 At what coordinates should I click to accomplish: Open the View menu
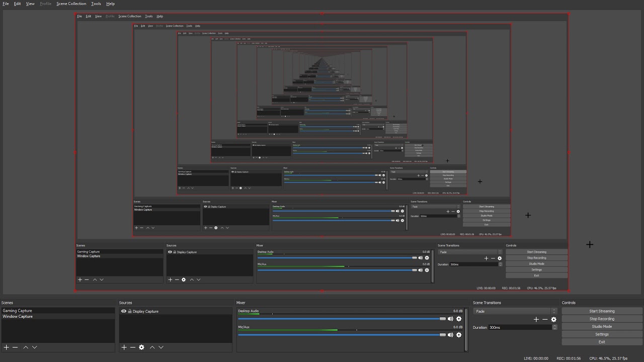(30, 4)
